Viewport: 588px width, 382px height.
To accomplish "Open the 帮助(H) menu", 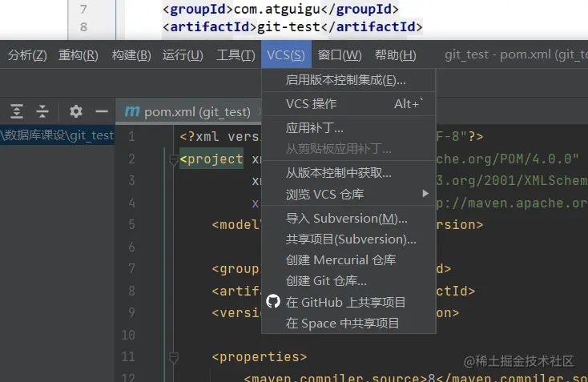I will (x=396, y=55).
